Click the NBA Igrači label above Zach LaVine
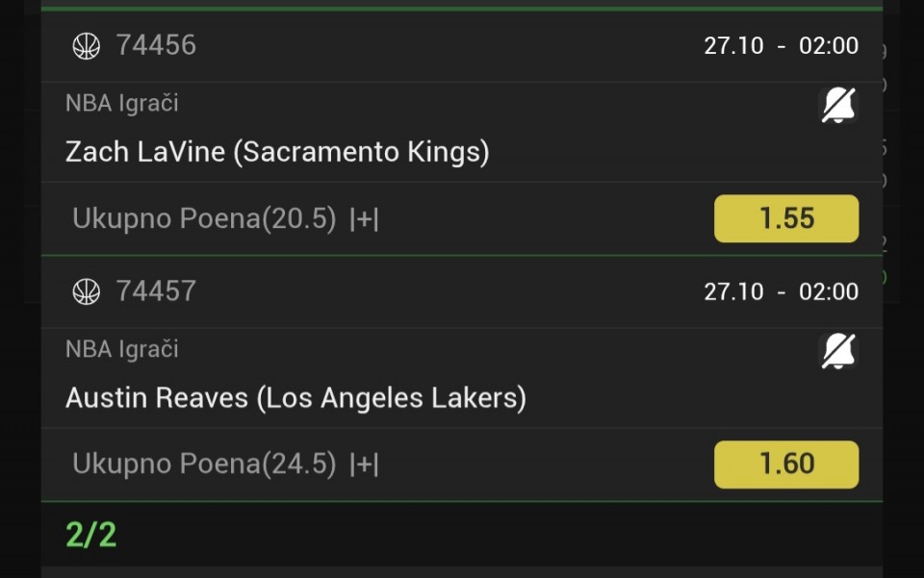The image size is (924, 578). pos(122,103)
